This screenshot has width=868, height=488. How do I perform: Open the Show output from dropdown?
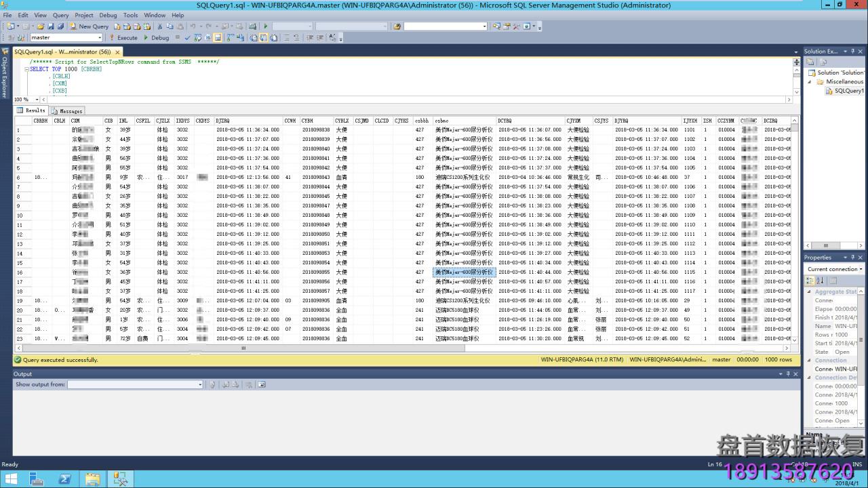pyautogui.click(x=200, y=384)
